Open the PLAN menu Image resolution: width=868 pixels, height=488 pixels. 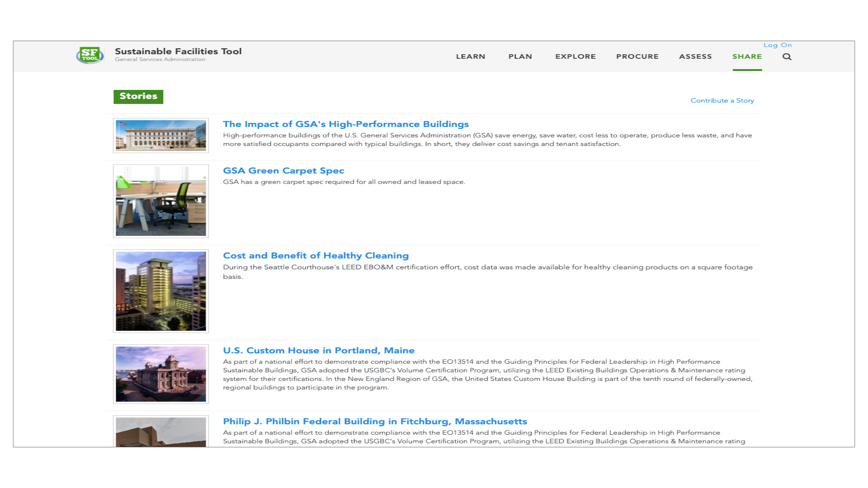pos(520,56)
